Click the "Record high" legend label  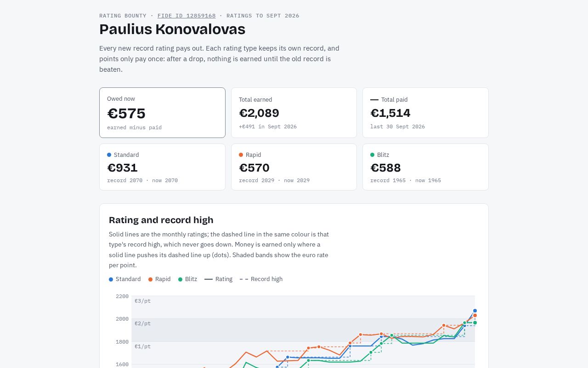(266, 279)
